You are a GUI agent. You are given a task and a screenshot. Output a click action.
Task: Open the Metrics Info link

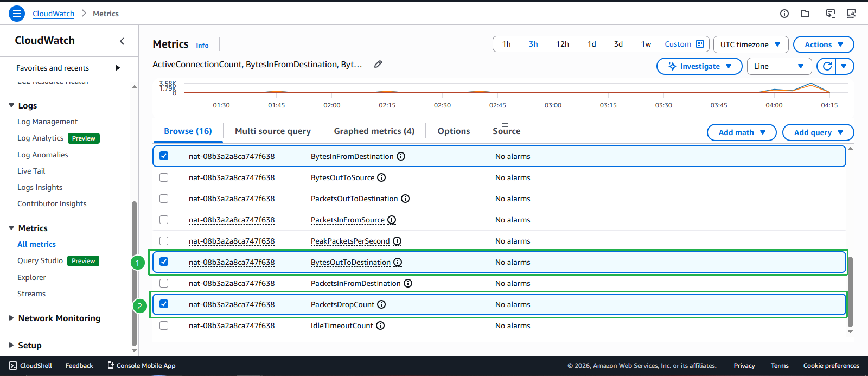click(202, 46)
